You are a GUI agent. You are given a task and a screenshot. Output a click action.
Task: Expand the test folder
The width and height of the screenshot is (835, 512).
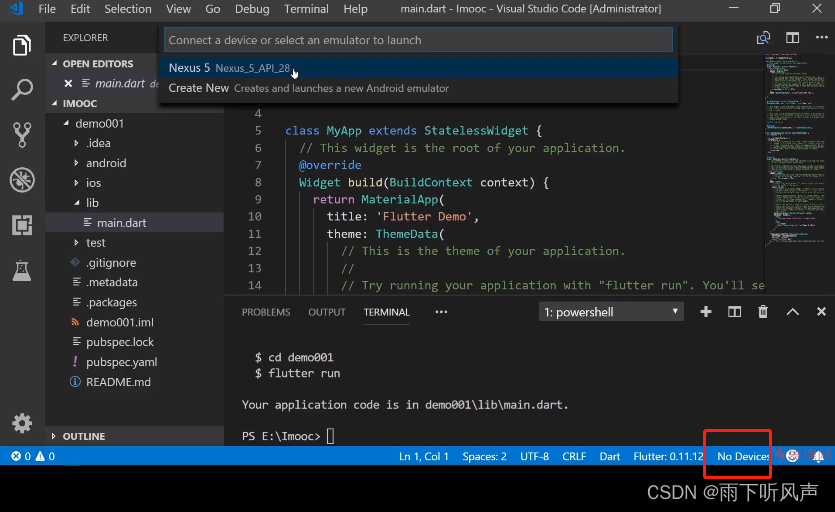tap(76, 242)
